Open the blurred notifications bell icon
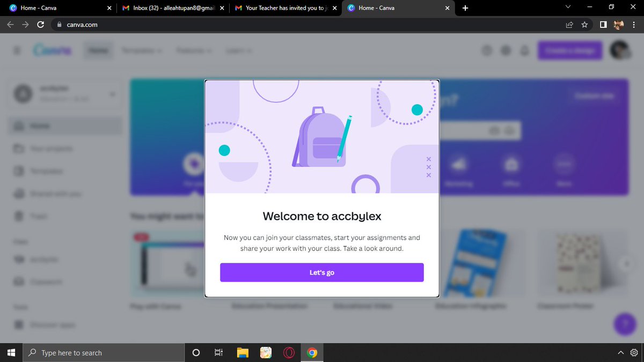The width and height of the screenshot is (644, 362). pos(525,50)
